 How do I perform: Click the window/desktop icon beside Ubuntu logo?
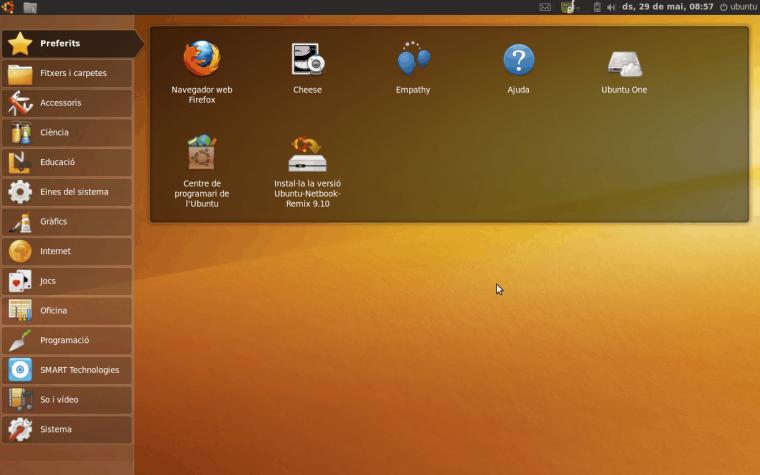(x=30, y=7)
